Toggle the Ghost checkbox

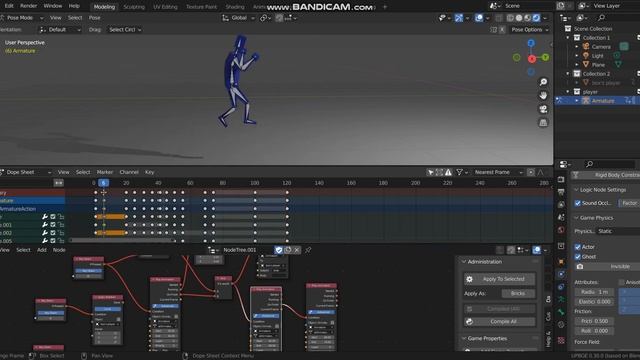point(578,257)
